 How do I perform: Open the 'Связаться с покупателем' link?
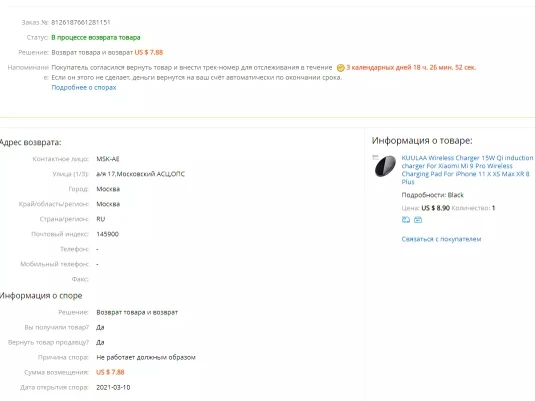(441, 239)
